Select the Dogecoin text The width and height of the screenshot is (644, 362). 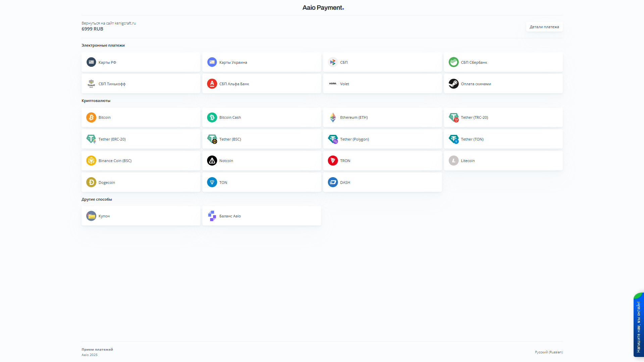(107, 183)
